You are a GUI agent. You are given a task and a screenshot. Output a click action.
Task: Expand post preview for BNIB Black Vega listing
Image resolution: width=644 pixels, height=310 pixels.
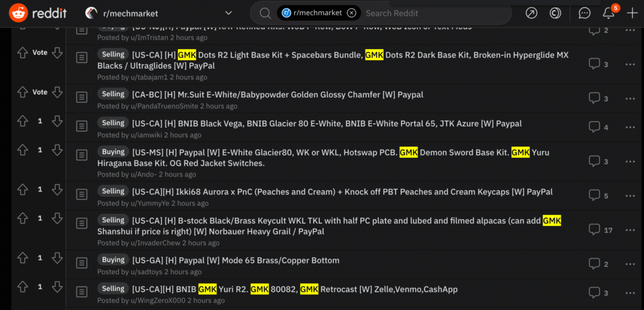[82, 125]
